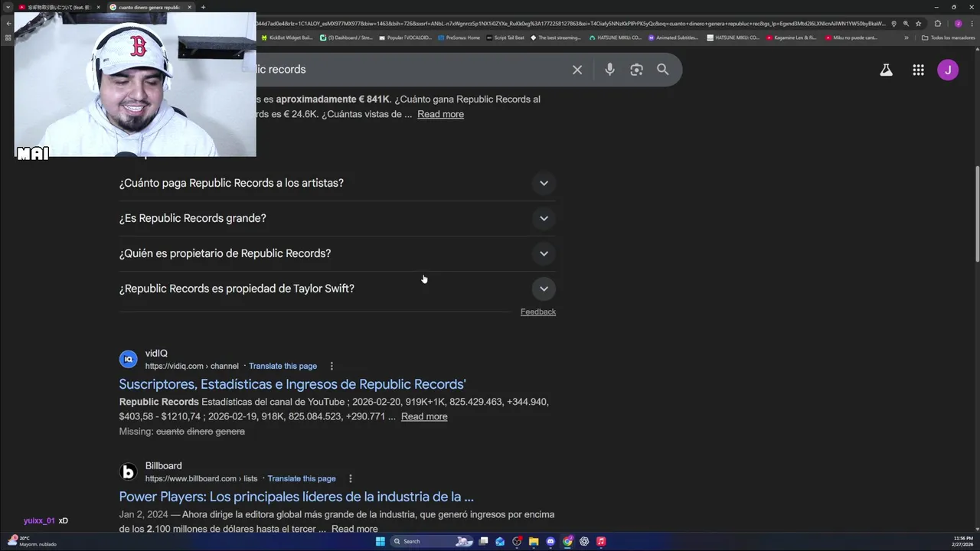The width and height of the screenshot is (980, 551).
Task: Open 'Power Players: Los principales líderes' result
Action: (x=296, y=497)
